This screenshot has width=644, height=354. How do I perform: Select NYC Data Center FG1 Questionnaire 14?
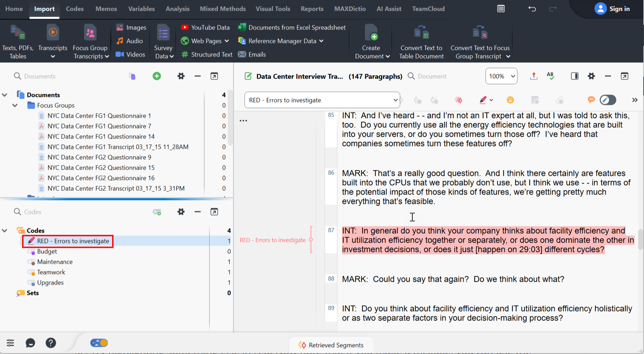101,136
